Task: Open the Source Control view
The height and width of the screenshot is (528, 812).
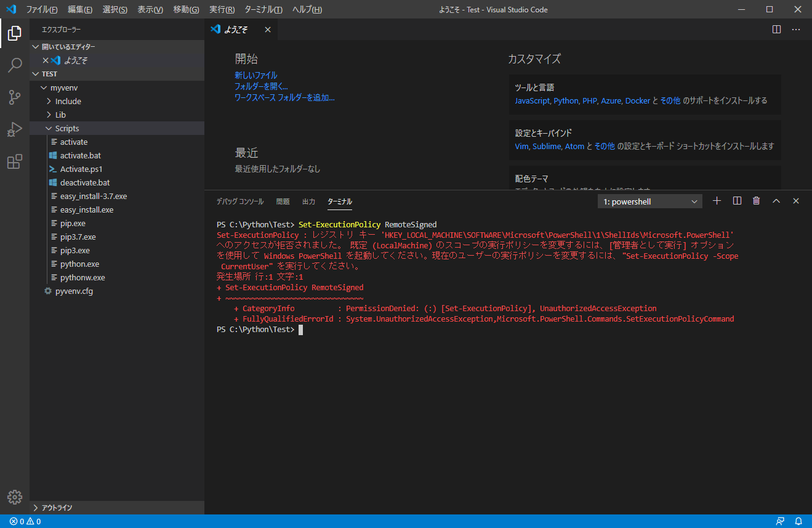Action: point(15,97)
